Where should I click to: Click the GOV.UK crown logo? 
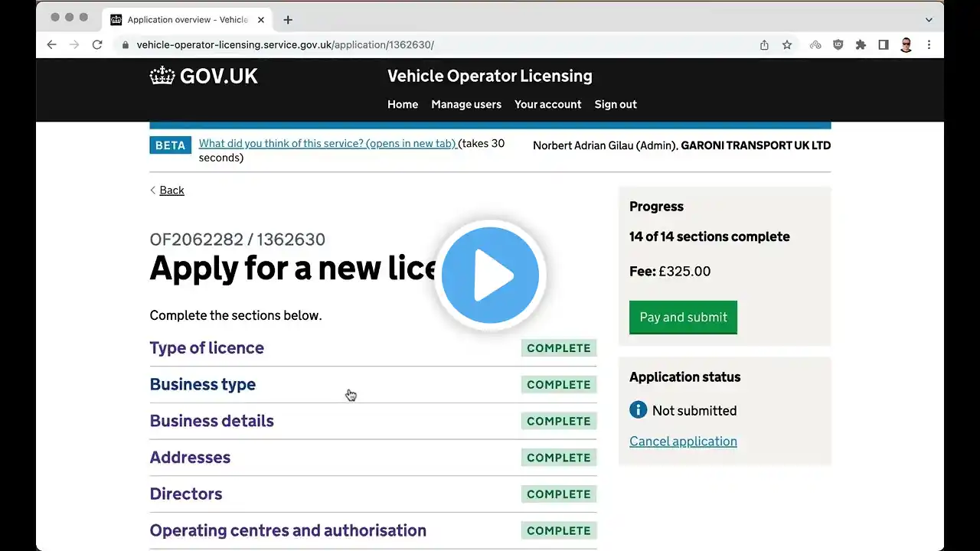(204, 76)
